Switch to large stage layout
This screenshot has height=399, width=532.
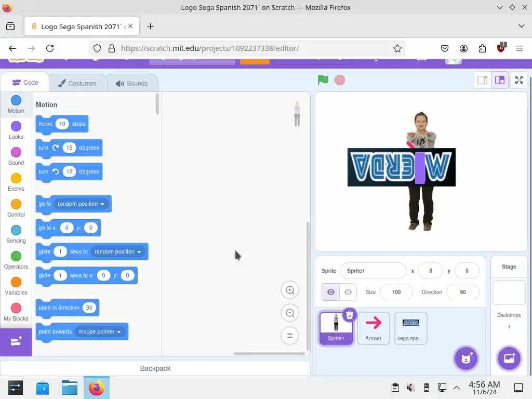[x=499, y=80]
